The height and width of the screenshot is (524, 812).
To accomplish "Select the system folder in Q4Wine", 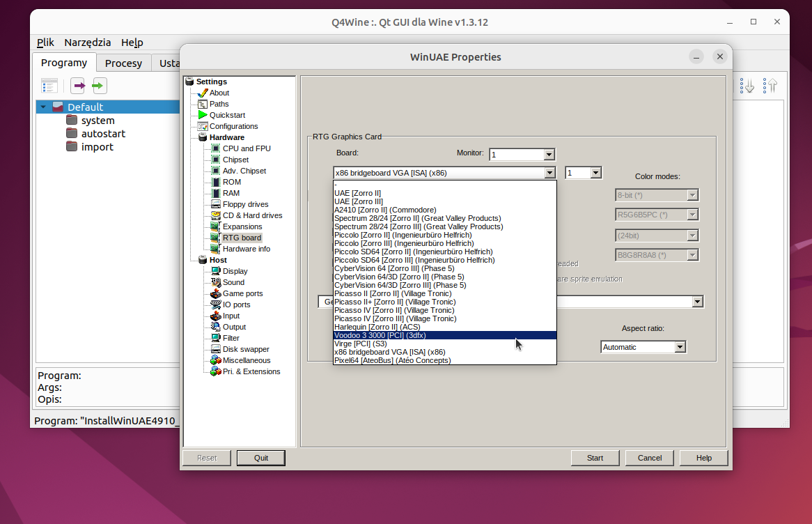I will coord(98,121).
